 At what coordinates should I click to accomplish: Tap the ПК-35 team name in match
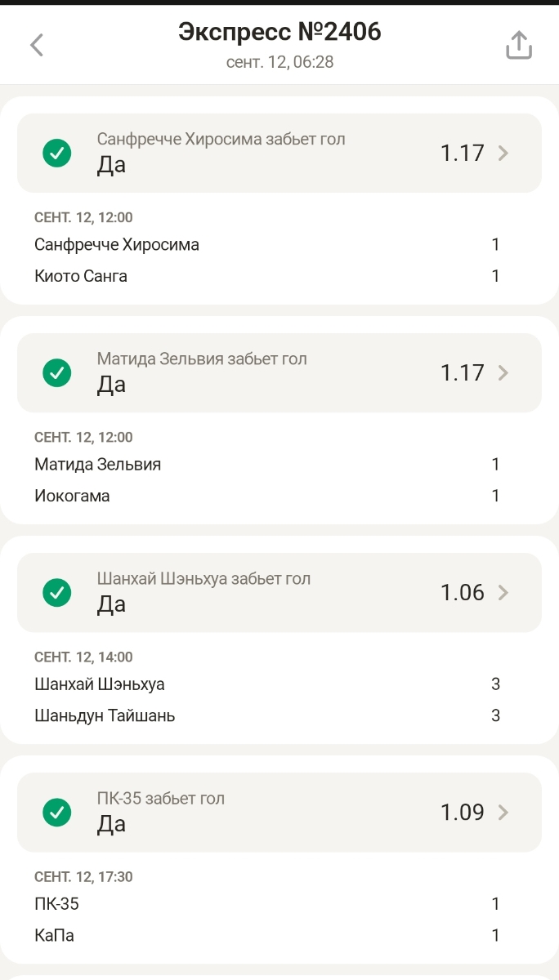click(x=56, y=904)
